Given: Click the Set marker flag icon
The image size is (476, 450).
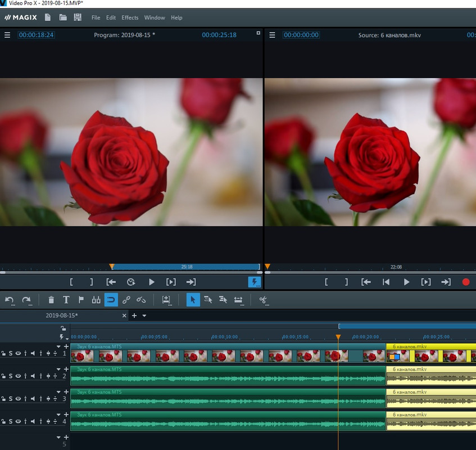Looking at the screenshot, I should [81, 300].
